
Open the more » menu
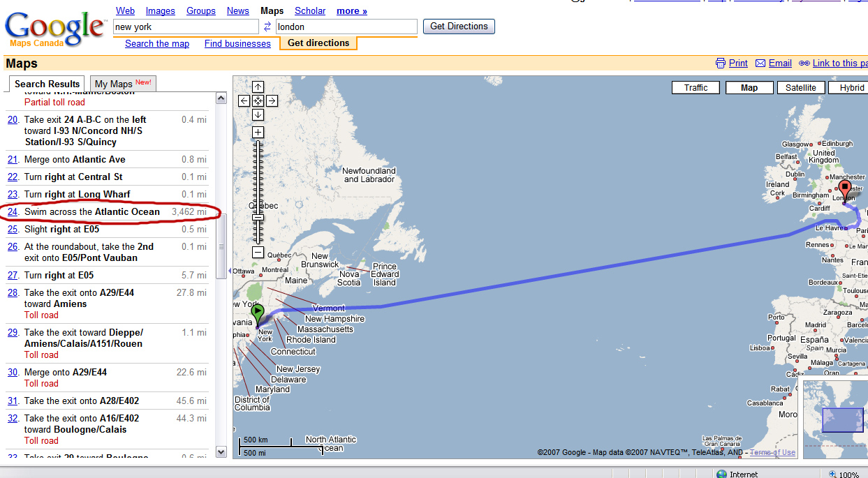352,10
